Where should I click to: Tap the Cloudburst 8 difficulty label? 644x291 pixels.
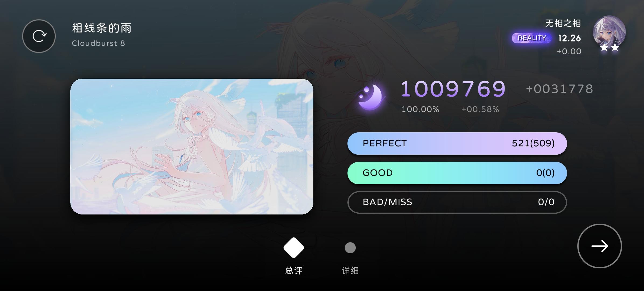click(x=99, y=43)
